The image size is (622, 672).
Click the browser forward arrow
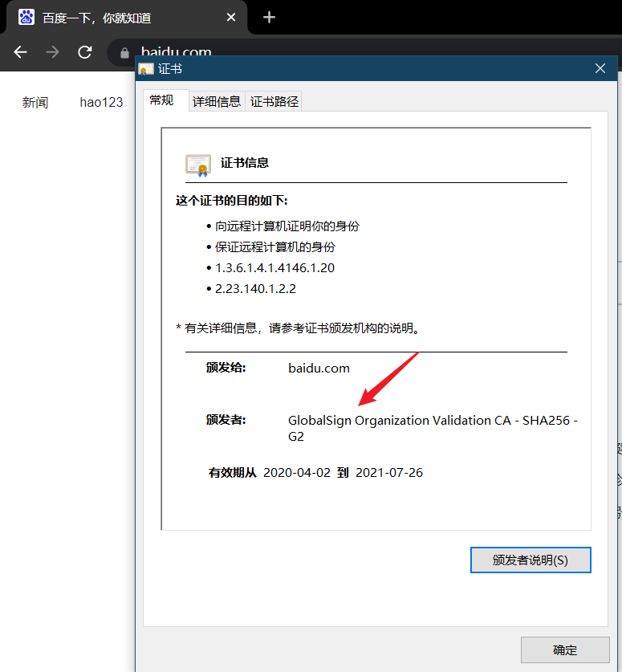point(52,52)
